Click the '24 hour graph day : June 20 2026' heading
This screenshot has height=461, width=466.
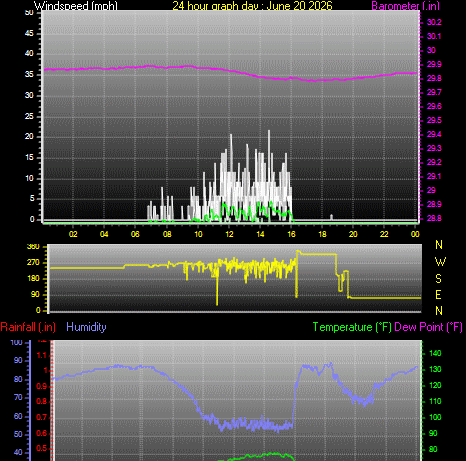pos(252,5)
